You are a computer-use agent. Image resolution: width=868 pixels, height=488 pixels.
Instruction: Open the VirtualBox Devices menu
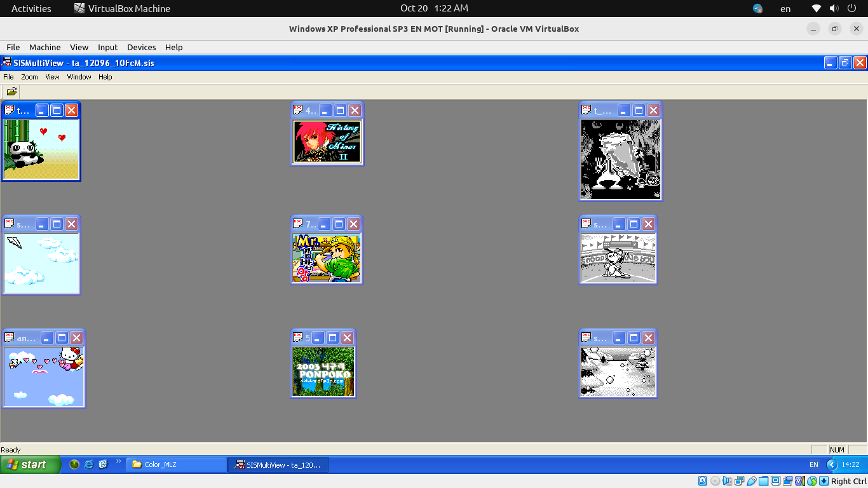click(141, 47)
